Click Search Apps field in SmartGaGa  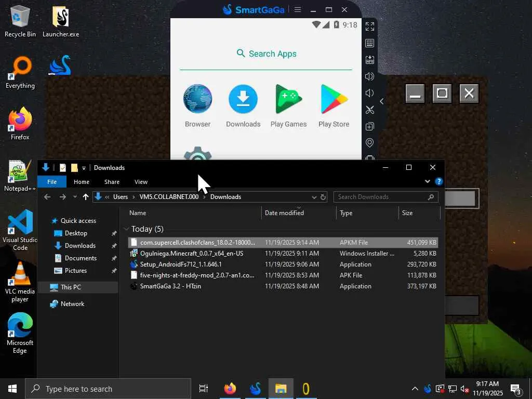(x=266, y=54)
